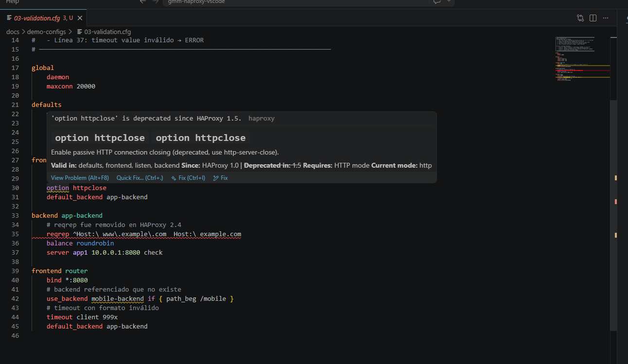Trigger AI Fix with the sparkle icon

188,177
